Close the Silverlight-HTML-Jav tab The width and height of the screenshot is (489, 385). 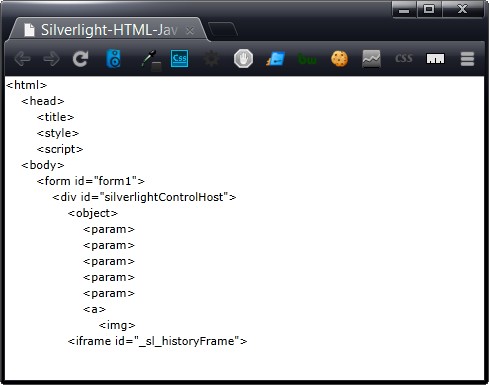pos(190,31)
